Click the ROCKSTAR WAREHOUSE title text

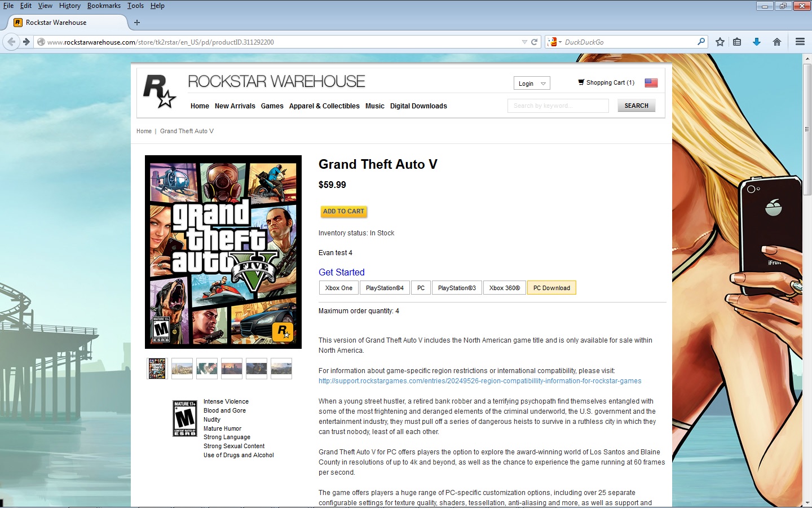point(276,81)
